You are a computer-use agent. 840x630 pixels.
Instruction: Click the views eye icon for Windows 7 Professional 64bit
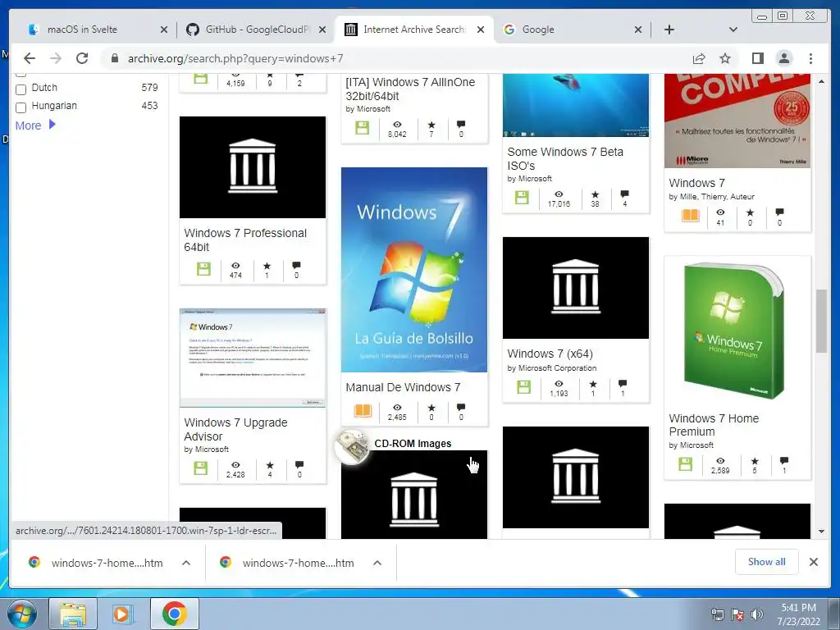pos(235,266)
